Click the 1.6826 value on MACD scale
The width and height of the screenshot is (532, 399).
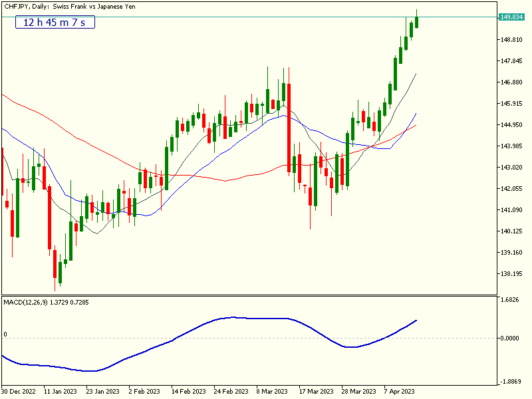(x=509, y=300)
